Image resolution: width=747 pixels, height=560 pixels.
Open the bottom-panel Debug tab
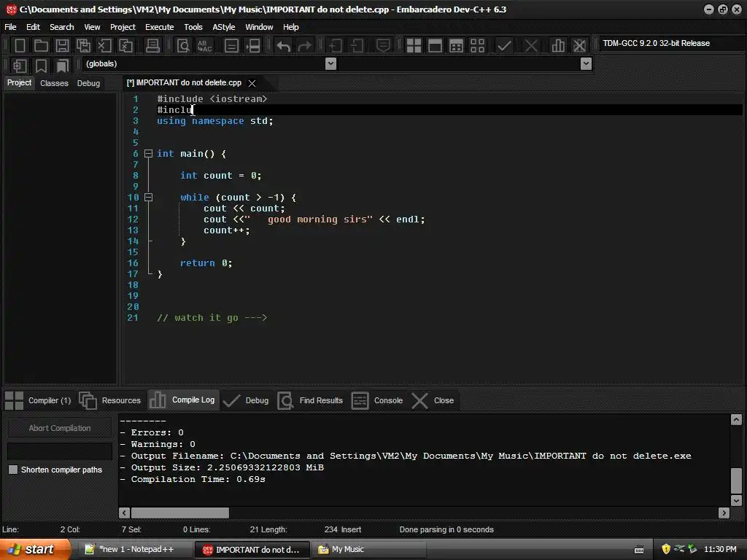[x=246, y=400]
